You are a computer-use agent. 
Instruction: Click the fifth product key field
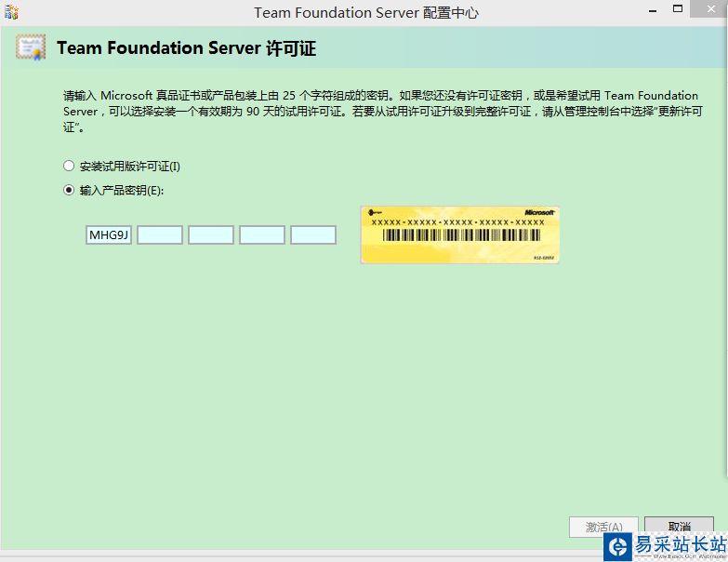pyautogui.click(x=313, y=235)
